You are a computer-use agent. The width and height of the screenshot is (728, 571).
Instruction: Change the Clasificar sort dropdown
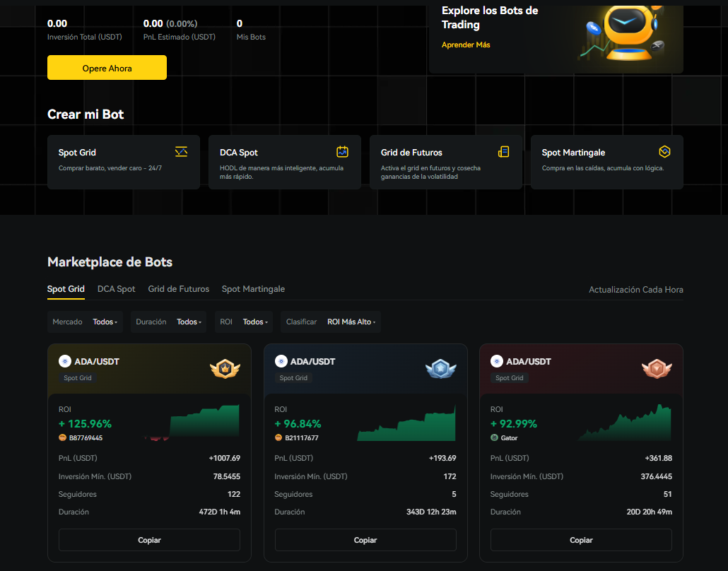[x=330, y=322]
